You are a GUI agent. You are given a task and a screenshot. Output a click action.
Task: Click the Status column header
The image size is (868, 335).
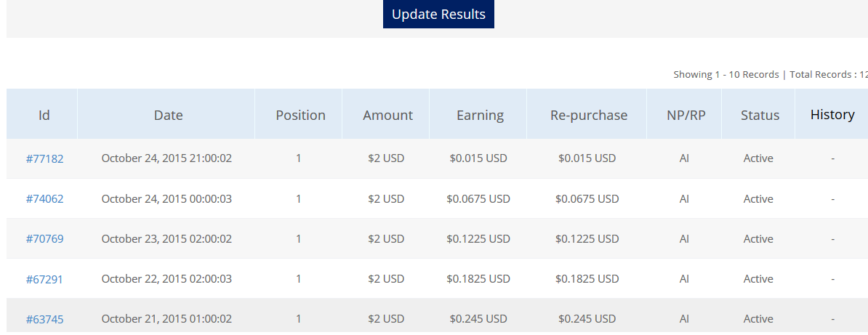coord(760,115)
